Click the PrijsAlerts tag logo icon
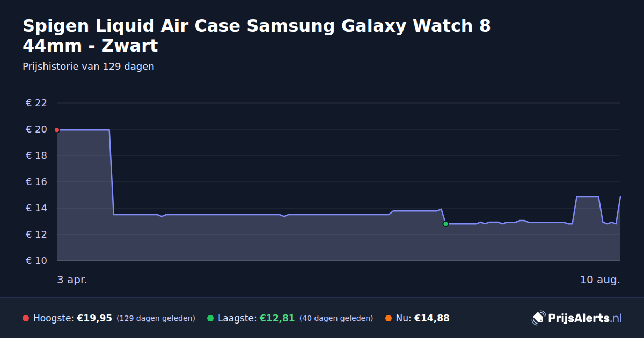This screenshot has width=644, height=338. point(538,318)
